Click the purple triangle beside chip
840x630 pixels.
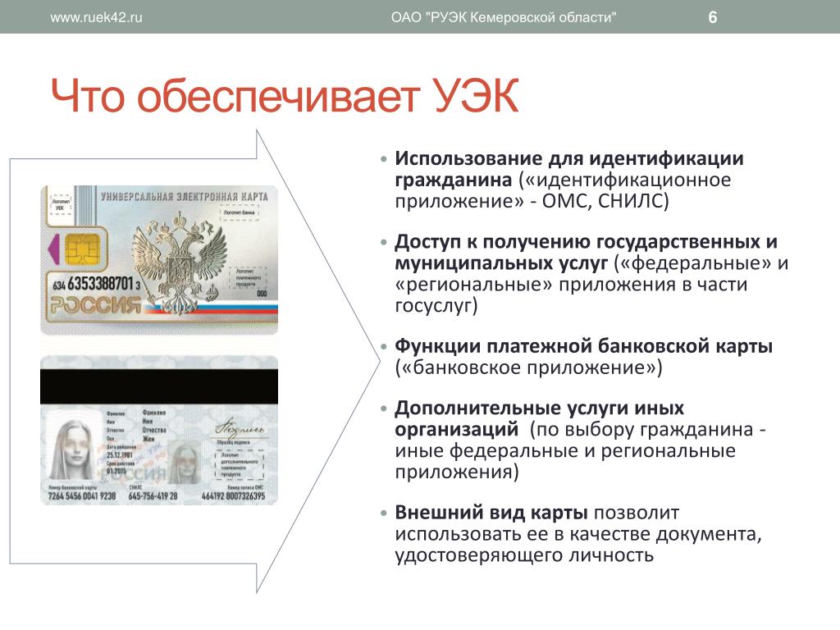54,249
